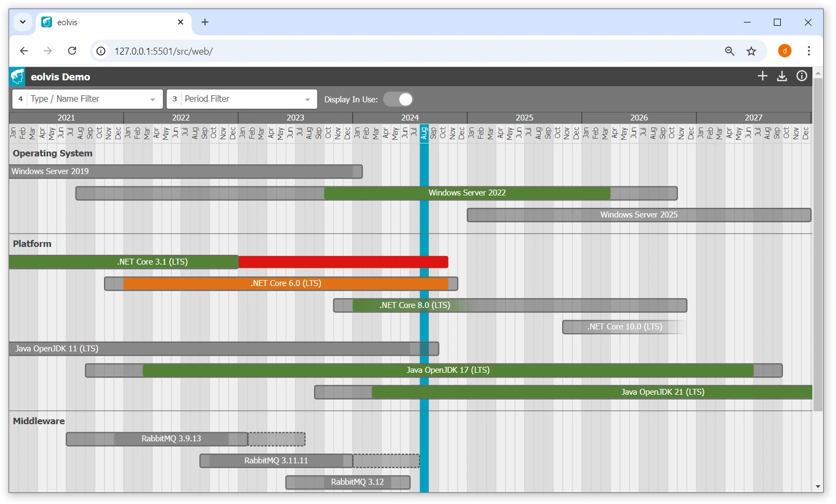
Task: Open the zoom magnifier icon in the address bar
Action: pos(729,51)
